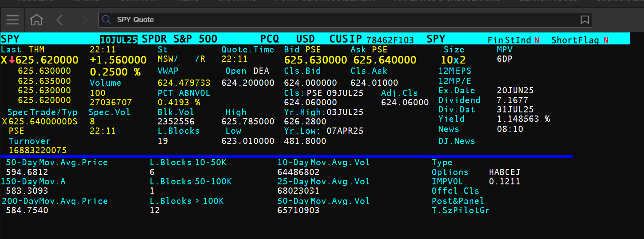
Task: Select dividend date 31JUL25
Action: click(x=515, y=109)
